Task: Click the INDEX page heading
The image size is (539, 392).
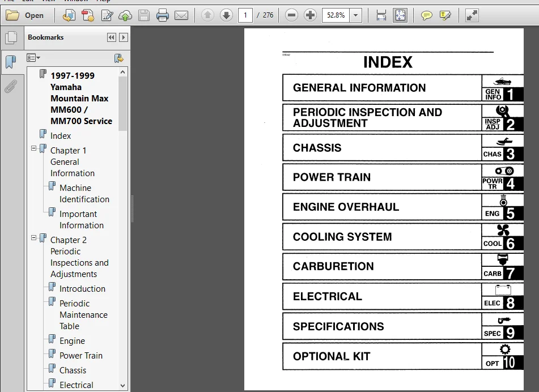Action: tap(388, 62)
